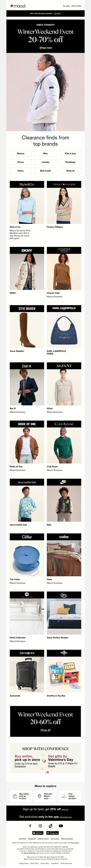
Task: Click the Shop now link
Action: [45, 48]
